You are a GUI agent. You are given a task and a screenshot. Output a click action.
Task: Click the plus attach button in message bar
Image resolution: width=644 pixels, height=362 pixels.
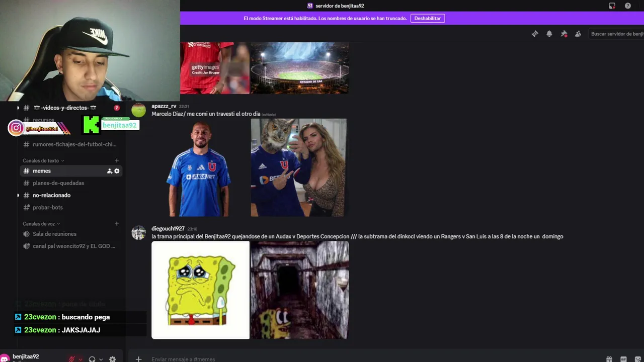point(139,359)
